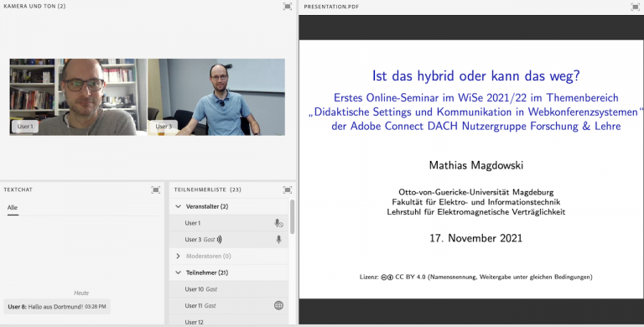Select User 3 Gast in the host list
The height and width of the screenshot is (327, 644).
(x=229, y=240)
